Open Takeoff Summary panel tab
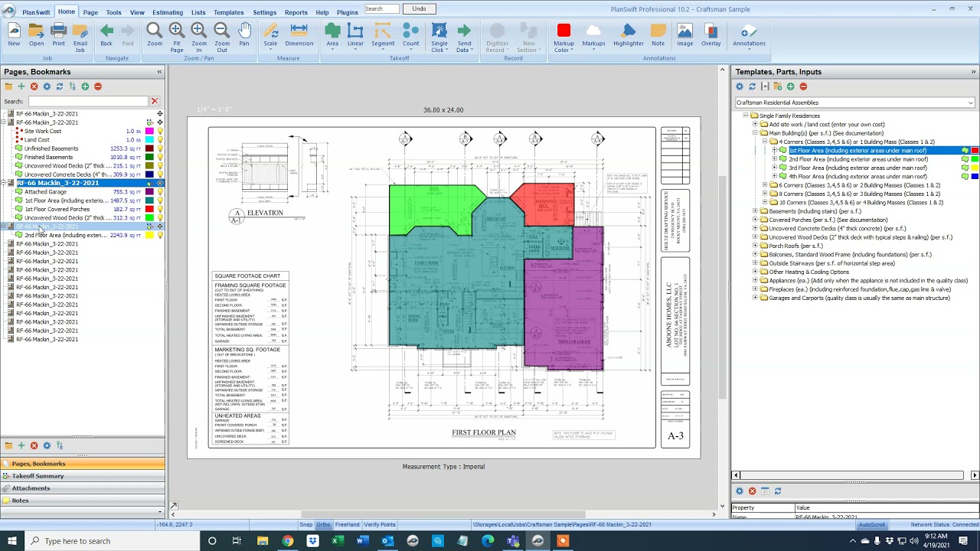Screen dimensions: 980x551 point(82,476)
